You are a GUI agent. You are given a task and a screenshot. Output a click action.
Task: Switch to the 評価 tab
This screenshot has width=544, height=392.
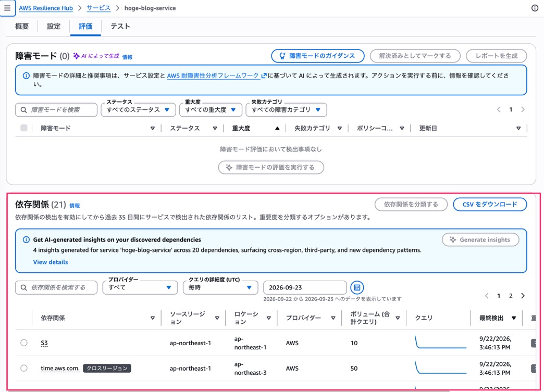[x=85, y=27]
